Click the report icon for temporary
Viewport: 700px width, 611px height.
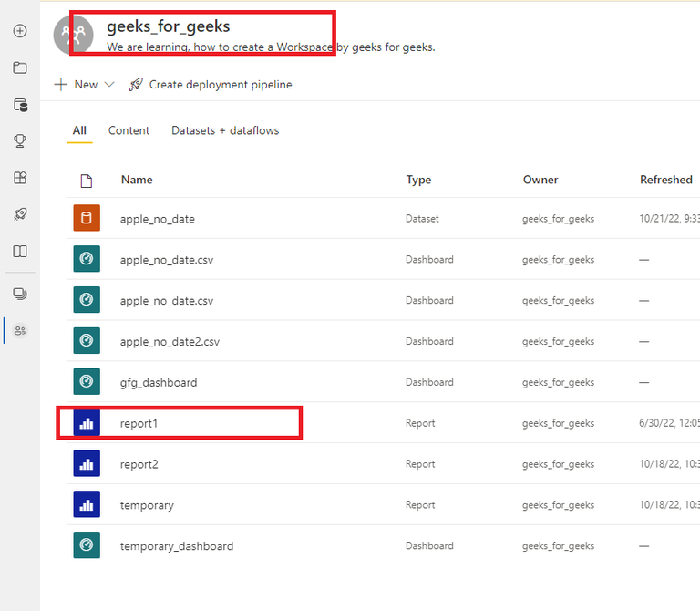pos(87,504)
